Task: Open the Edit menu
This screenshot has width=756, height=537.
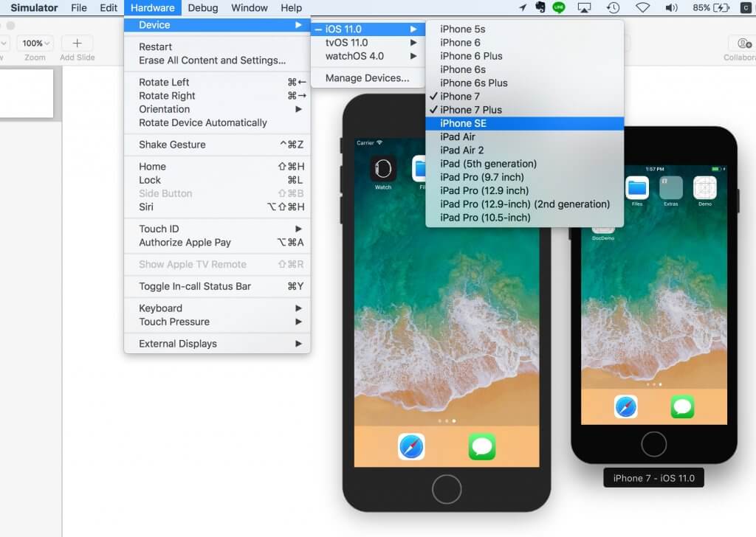Action: [x=109, y=7]
